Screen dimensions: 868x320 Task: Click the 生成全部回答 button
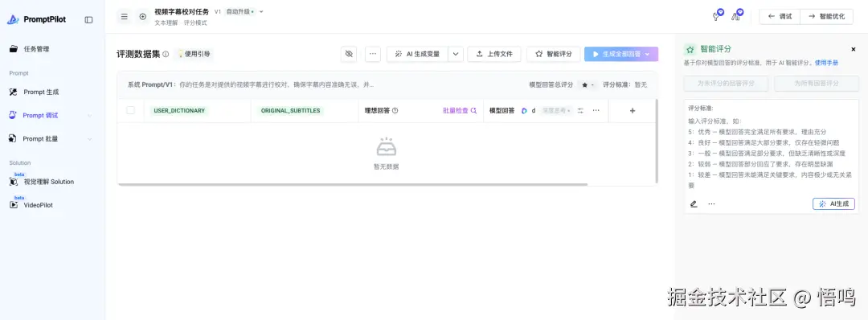[621, 54]
